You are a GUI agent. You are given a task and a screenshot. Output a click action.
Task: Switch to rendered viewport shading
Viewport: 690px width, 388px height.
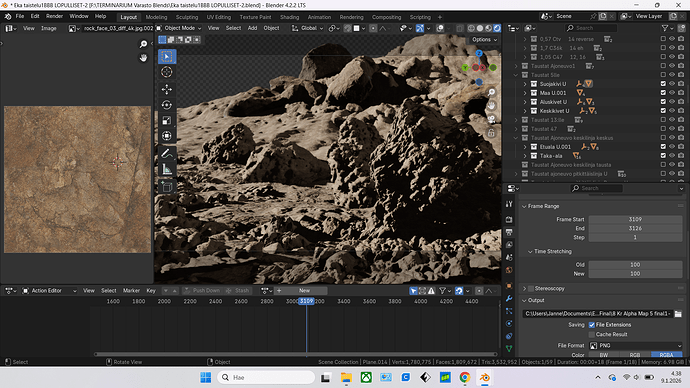click(x=497, y=28)
